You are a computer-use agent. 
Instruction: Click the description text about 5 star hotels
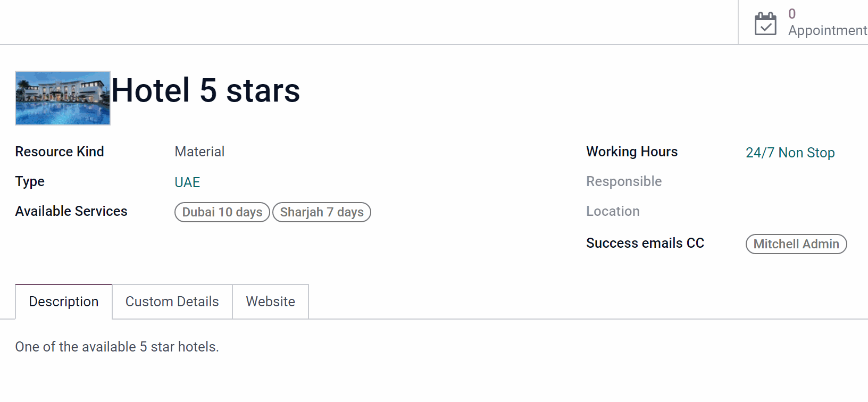(117, 347)
